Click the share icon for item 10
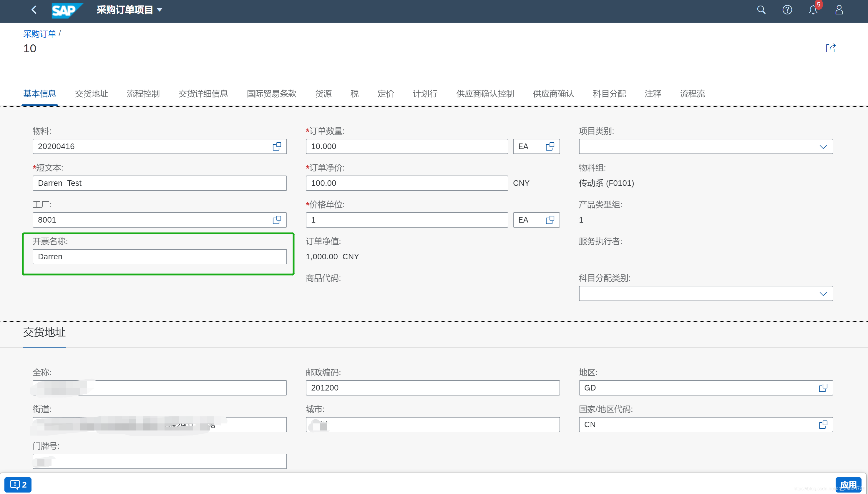 coord(830,48)
